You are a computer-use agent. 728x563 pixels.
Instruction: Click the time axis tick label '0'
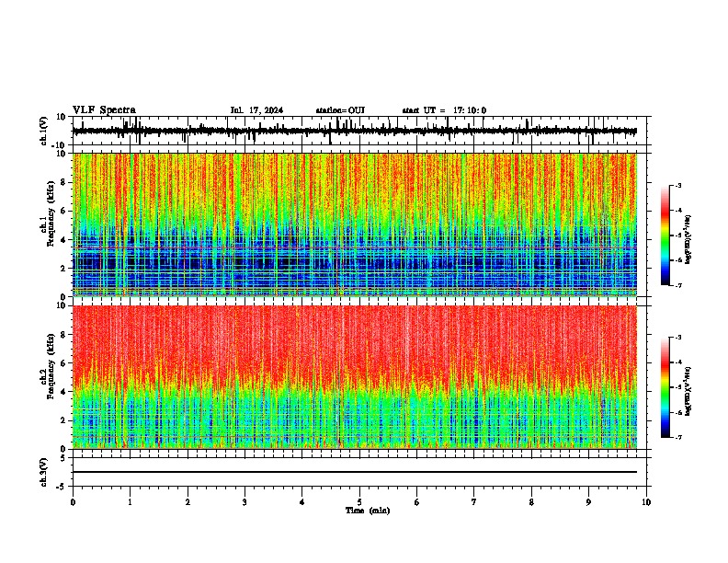(x=73, y=502)
